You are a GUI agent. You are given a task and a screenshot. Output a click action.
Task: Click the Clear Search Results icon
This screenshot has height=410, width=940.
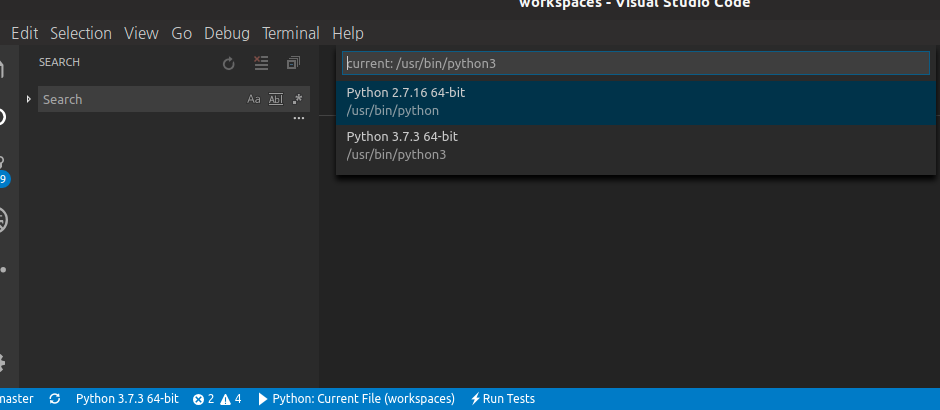click(x=261, y=63)
